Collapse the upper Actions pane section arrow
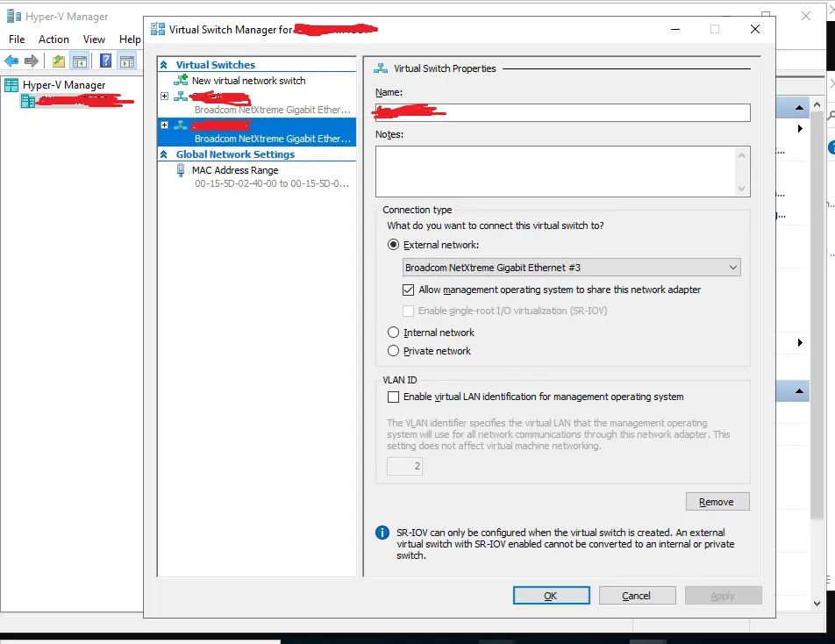Image resolution: width=835 pixels, height=644 pixels. click(799, 108)
